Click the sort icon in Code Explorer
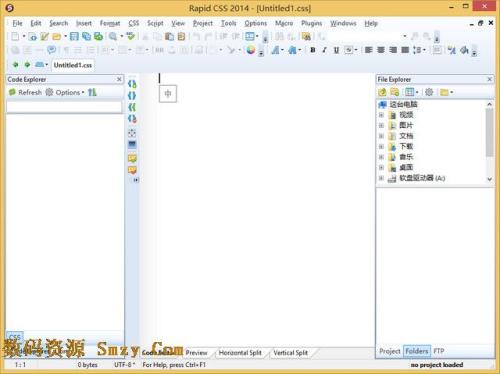The image size is (500, 374). point(92,92)
